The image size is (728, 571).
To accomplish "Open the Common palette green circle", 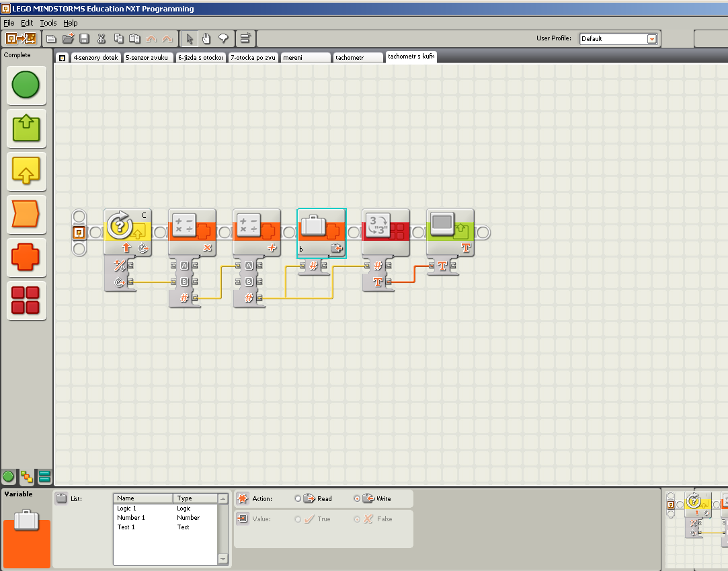I will 26,85.
